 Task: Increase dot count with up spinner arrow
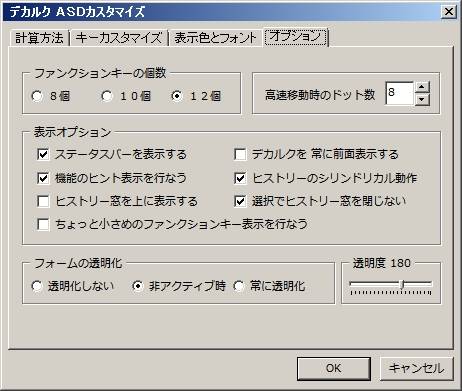[x=422, y=87]
